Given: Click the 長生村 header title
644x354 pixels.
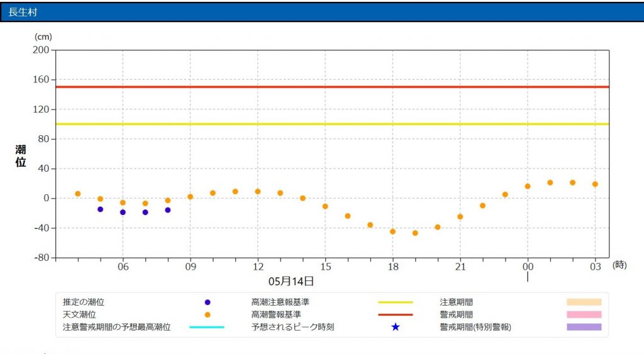Looking at the screenshot, I should pos(23,13).
